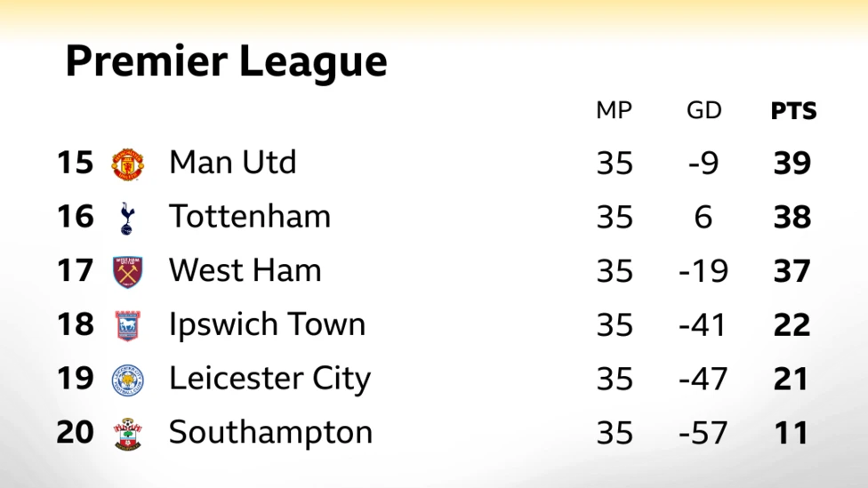Select the Man Utd team name
Image resolution: width=868 pixels, height=488 pixels.
[232, 163]
